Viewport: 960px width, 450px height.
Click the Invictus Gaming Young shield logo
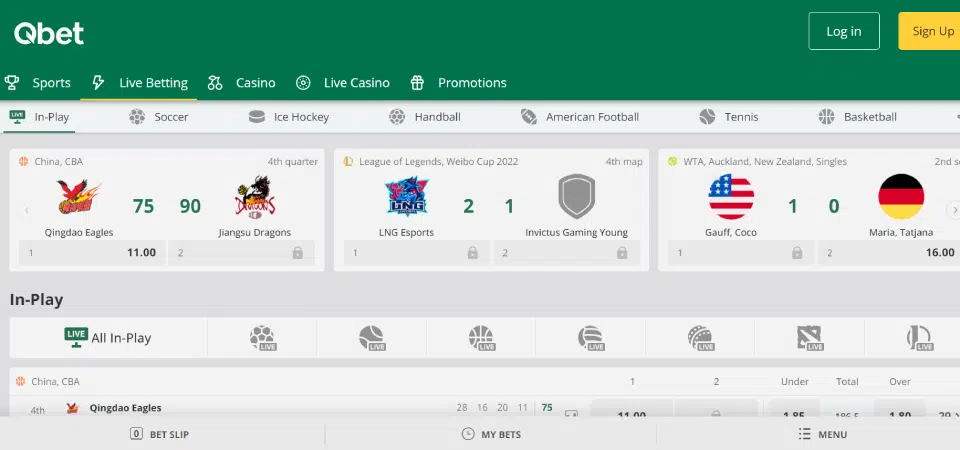tap(577, 197)
